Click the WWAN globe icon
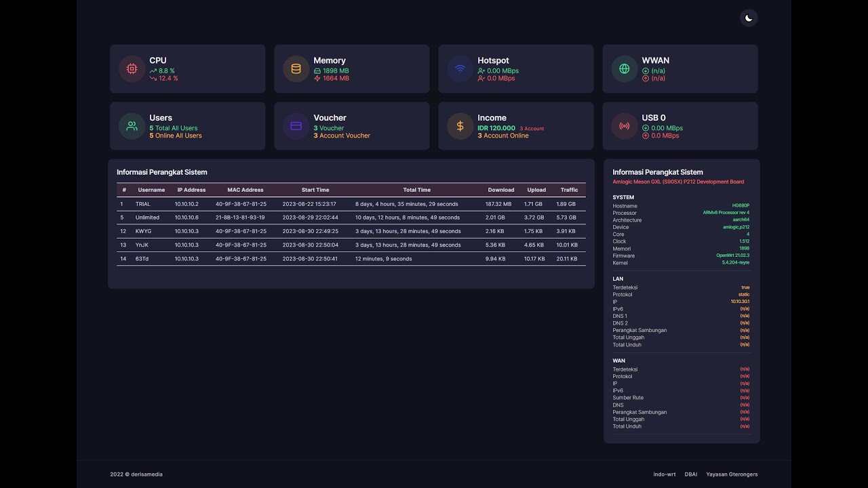 click(x=625, y=68)
